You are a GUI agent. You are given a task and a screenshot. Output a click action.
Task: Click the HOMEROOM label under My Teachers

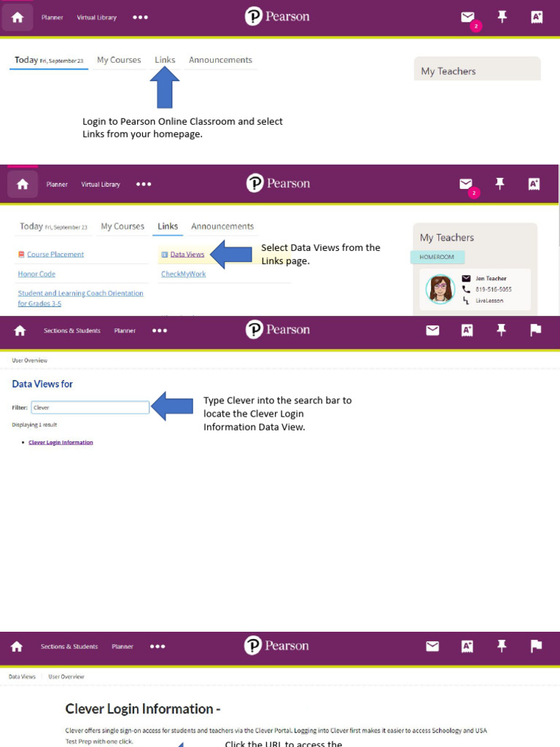point(437,257)
